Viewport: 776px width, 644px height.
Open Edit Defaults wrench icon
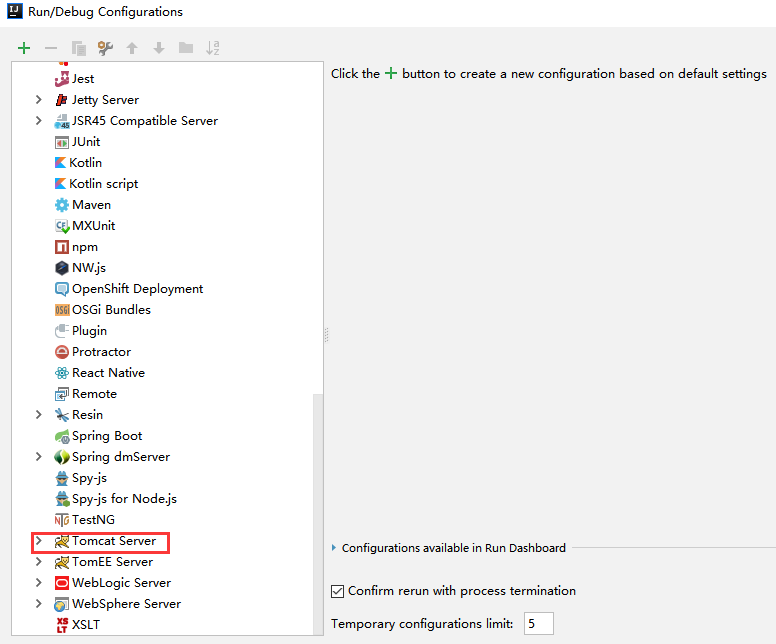pyautogui.click(x=105, y=48)
